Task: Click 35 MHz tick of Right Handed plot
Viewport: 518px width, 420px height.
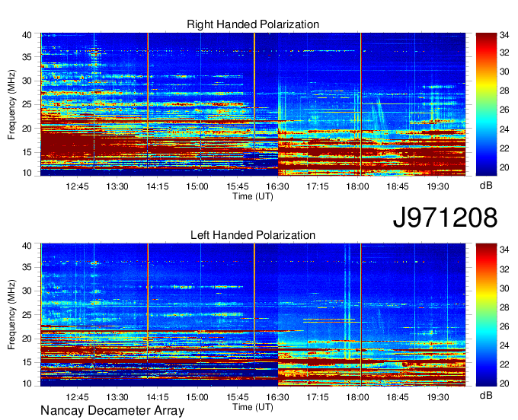Action: tap(27, 57)
